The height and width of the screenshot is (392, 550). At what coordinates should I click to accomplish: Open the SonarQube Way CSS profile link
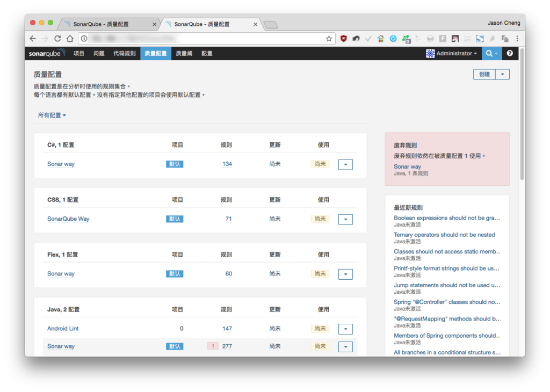(68, 219)
